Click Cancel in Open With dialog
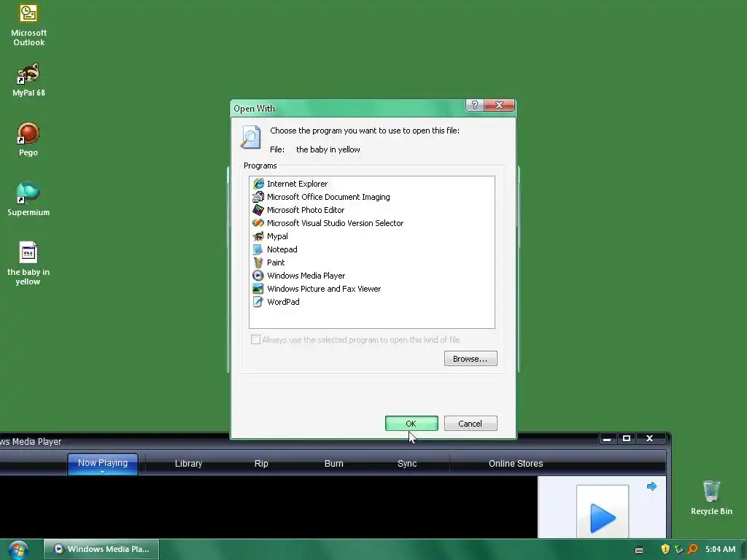This screenshot has width=747, height=560. pyautogui.click(x=471, y=424)
